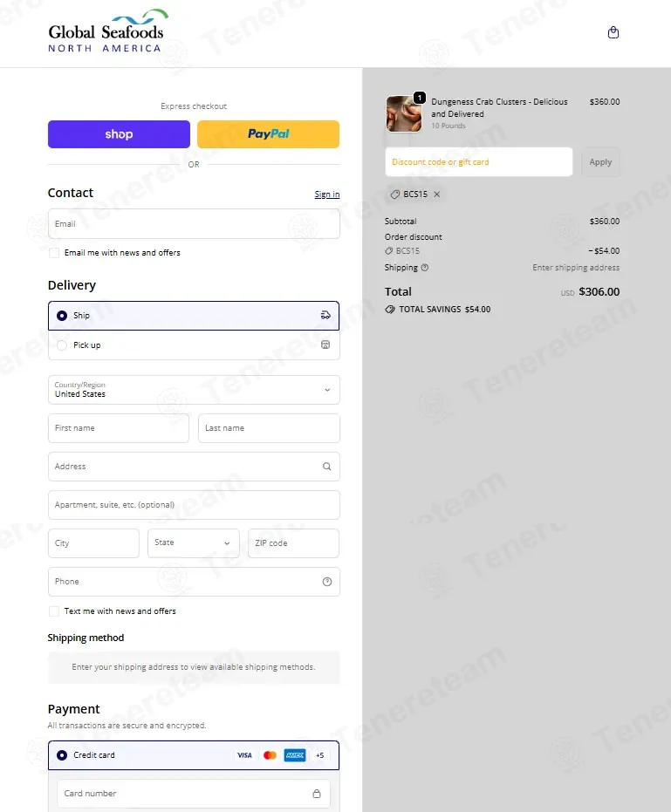Choose PayPal express checkout
Screen dimensions: 671x812
269,134
